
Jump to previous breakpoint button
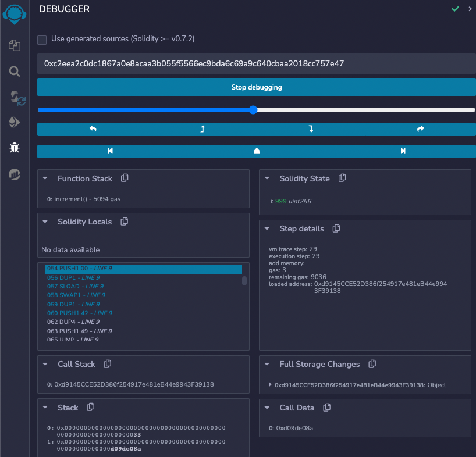tap(110, 151)
